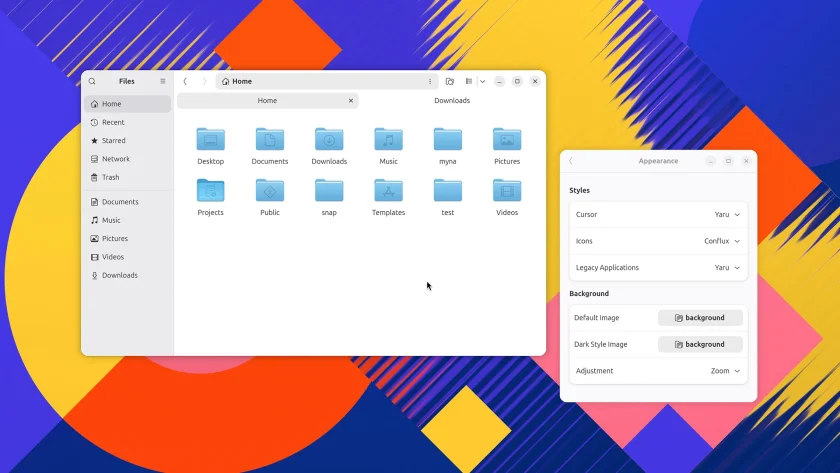The height and width of the screenshot is (473, 840).
Task: Open the snap folder
Action: click(329, 191)
